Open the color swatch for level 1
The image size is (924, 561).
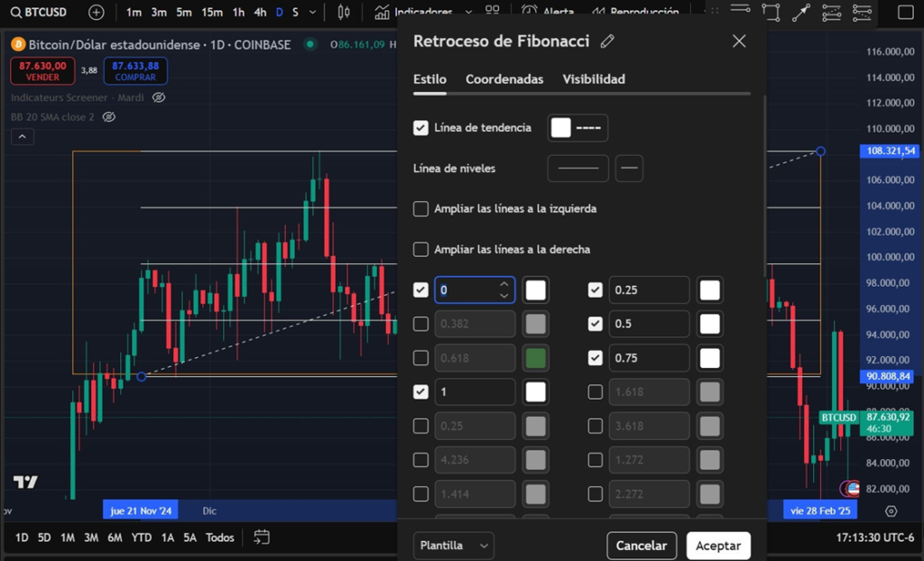point(536,391)
